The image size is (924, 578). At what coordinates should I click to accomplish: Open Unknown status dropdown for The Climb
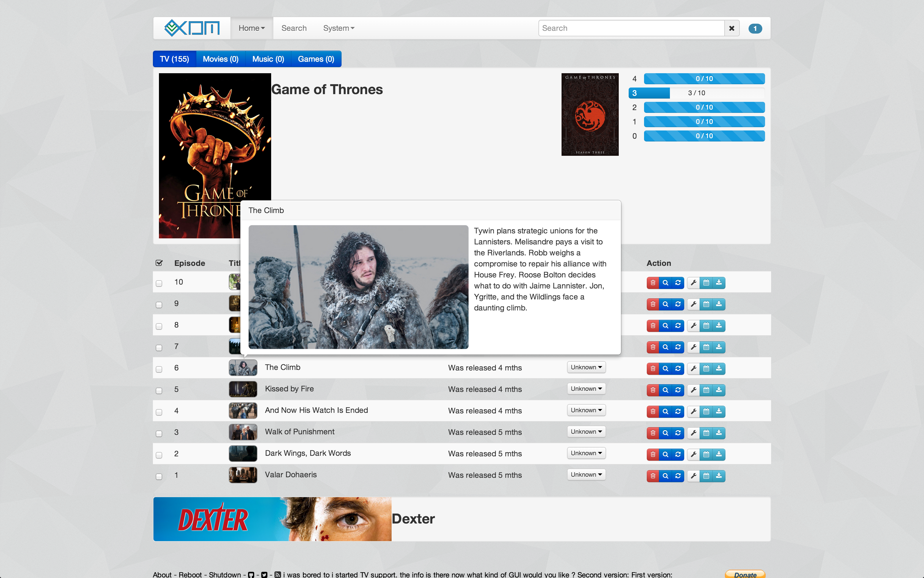586,367
